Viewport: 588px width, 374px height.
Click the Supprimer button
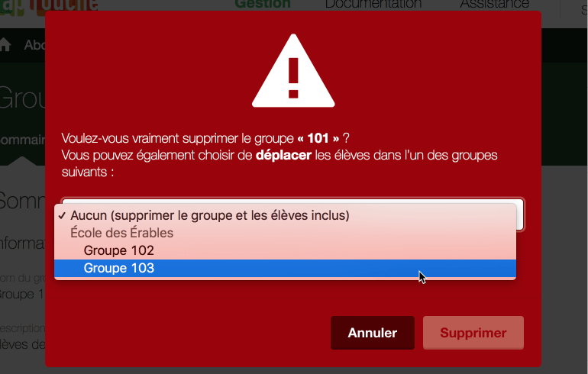473,333
